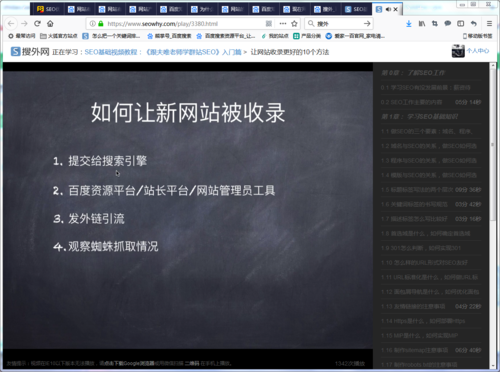Open the Firefox hamburger menu
This screenshot has height=372, width=500.
(489, 24)
